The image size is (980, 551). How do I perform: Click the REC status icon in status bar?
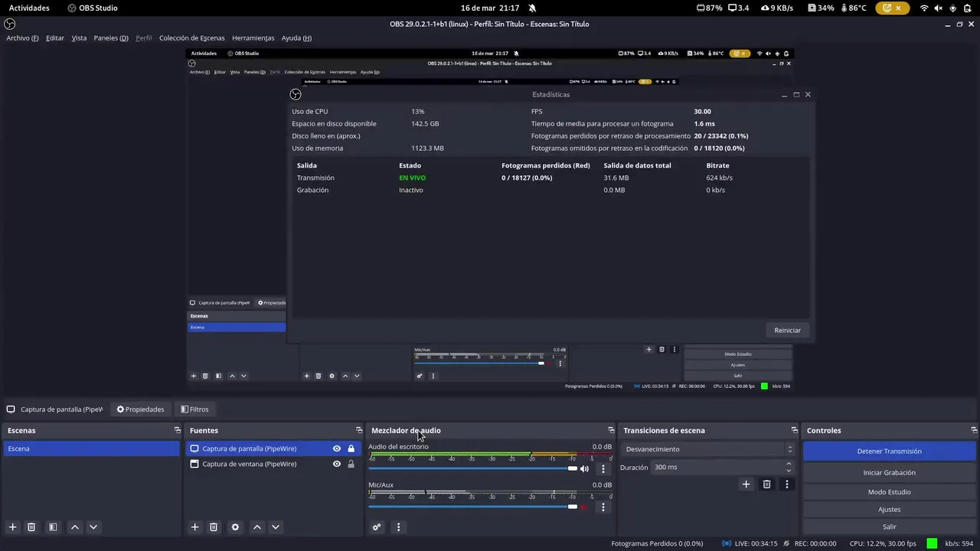(x=786, y=543)
